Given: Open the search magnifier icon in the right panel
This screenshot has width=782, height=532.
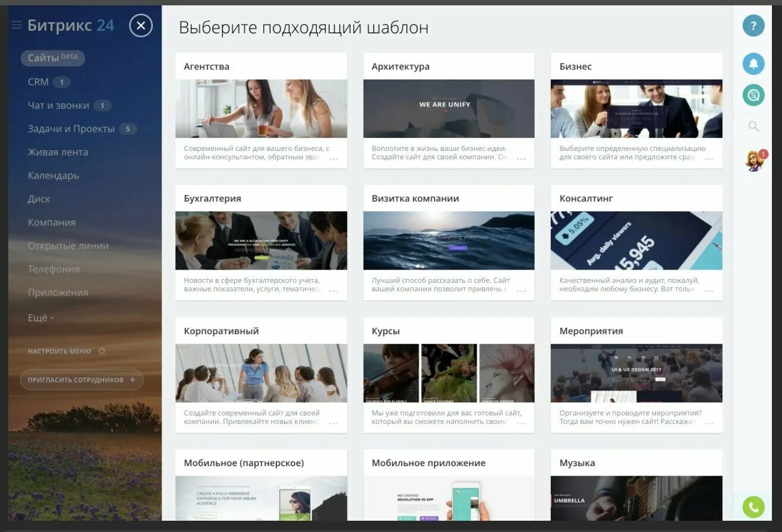Looking at the screenshot, I should pyautogui.click(x=753, y=126).
